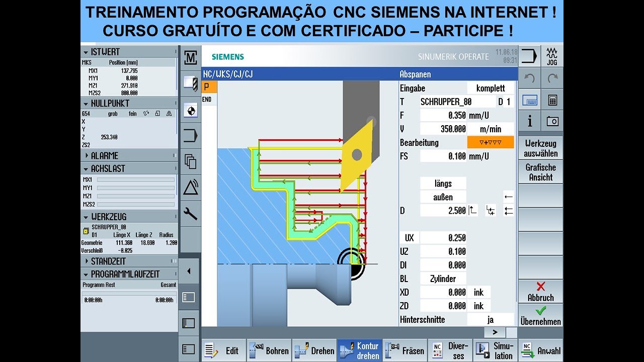Viewport: 644px width, 362px height.
Task: Collapse the ISTWERT panel
Action: [86, 52]
